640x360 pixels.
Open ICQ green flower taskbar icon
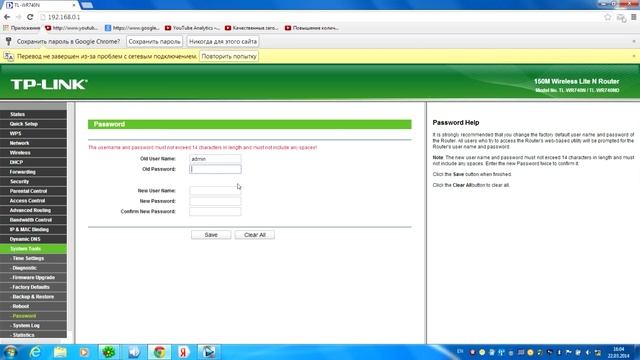click(x=109, y=352)
